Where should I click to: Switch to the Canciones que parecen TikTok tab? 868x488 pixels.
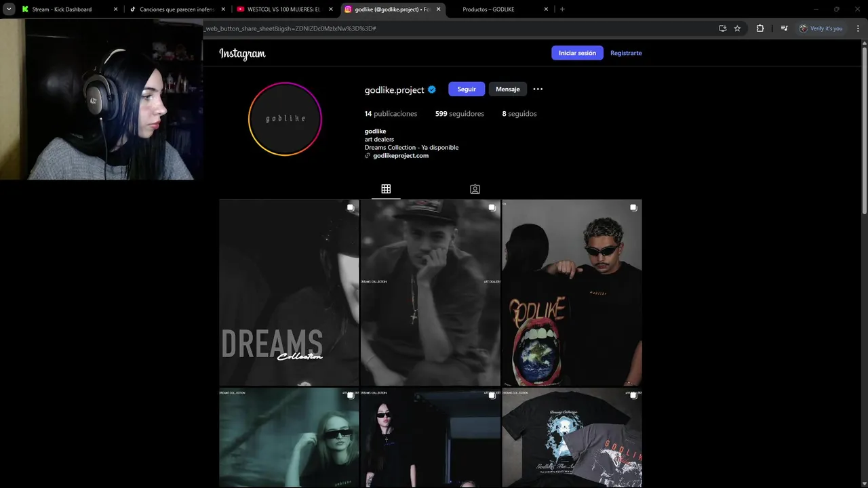(x=178, y=9)
